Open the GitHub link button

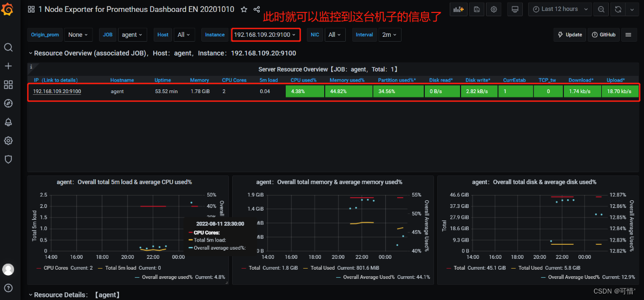coord(603,35)
